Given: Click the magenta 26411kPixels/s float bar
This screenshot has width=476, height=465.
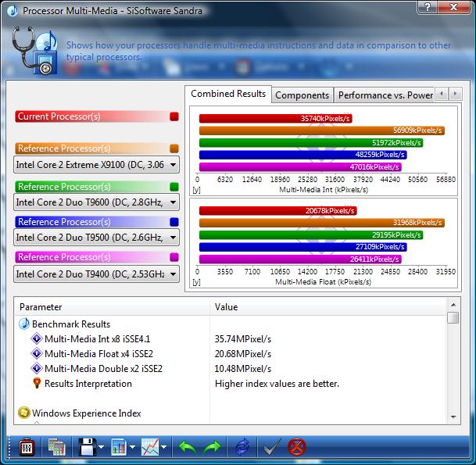Looking at the screenshot, I should pyautogui.click(x=300, y=259).
